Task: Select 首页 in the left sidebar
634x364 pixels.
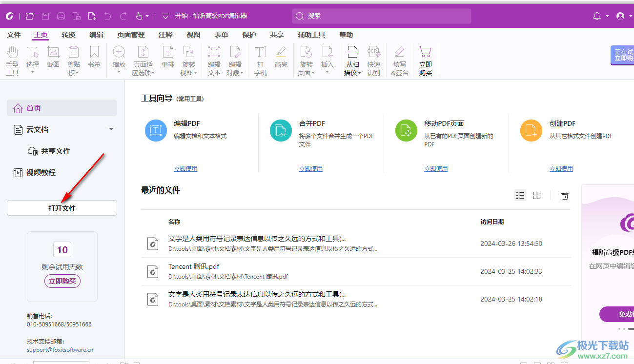Action: tap(62, 108)
